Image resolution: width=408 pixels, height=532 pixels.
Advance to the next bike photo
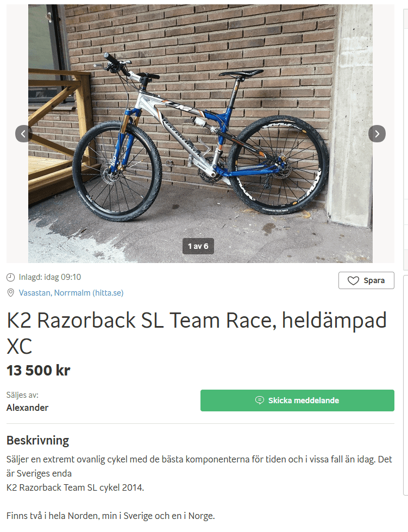click(x=377, y=134)
